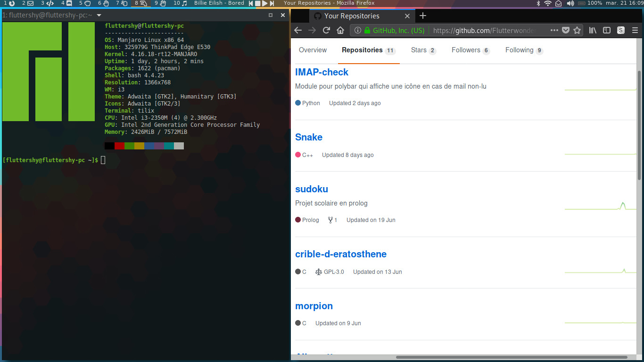
Task: Click the sudoku fork count link
Action: pyautogui.click(x=333, y=220)
